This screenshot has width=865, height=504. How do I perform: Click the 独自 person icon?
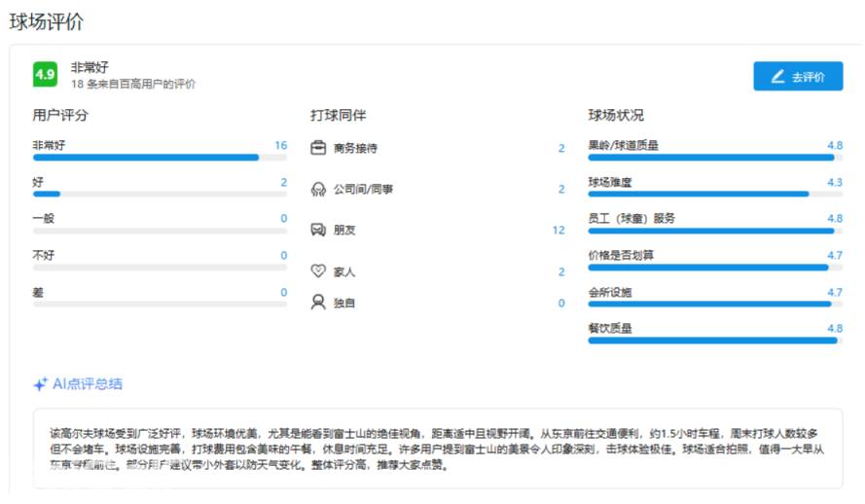(x=318, y=303)
